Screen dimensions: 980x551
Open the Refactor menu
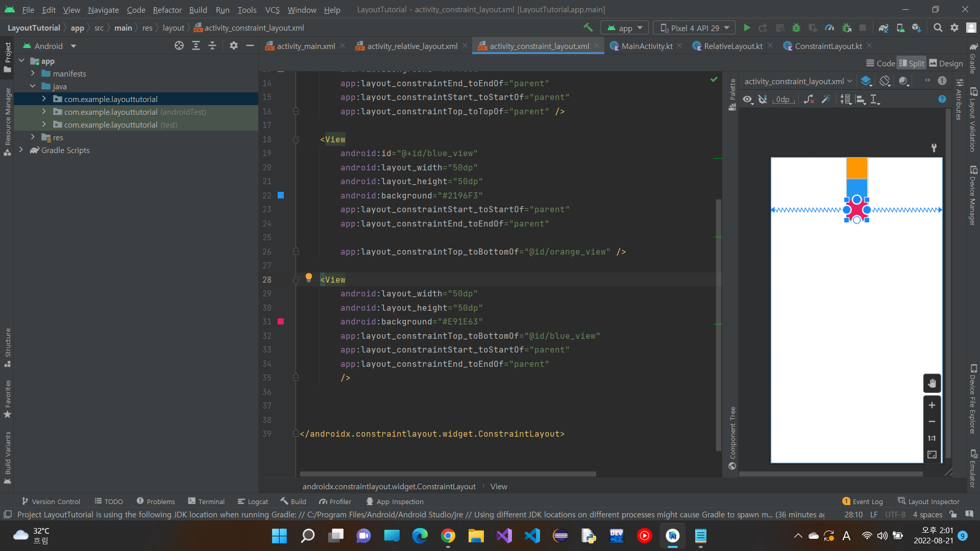[x=167, y=10]
